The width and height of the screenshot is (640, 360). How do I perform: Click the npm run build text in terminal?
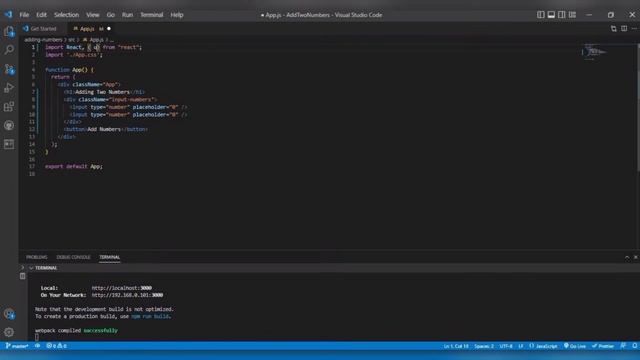(150, 316)
